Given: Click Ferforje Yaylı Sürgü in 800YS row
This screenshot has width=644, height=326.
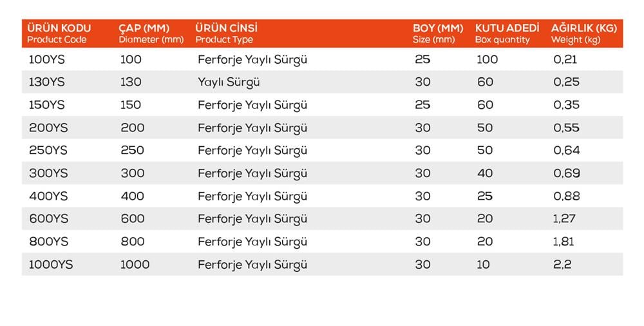Looking at the screenshot, I should coord(252,242).
